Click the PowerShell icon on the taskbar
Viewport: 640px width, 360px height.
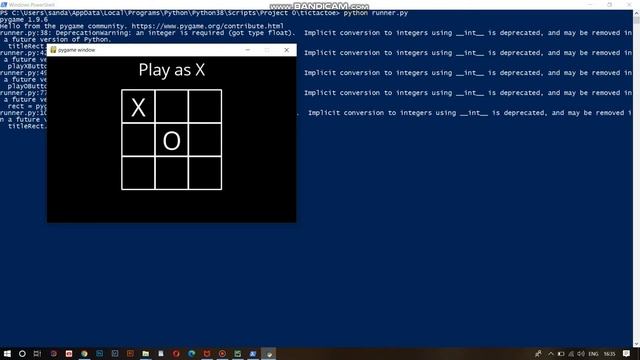click(253, 353)
